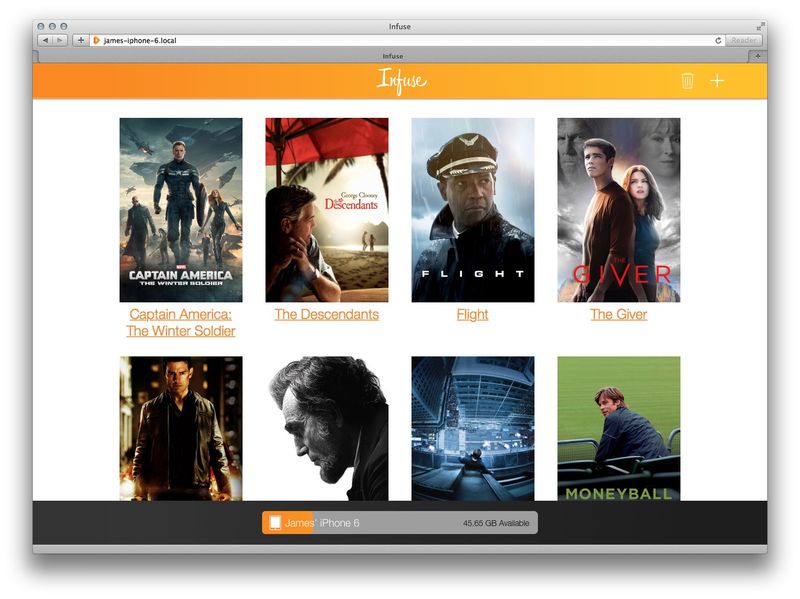Reload the page with the refresh icon
The image size is (800, 599).
pos(718,40)
